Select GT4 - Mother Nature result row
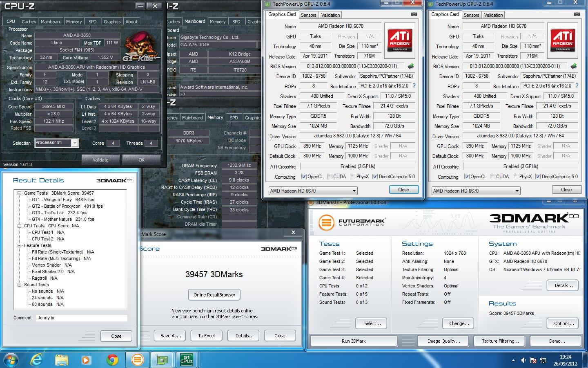 63,219
